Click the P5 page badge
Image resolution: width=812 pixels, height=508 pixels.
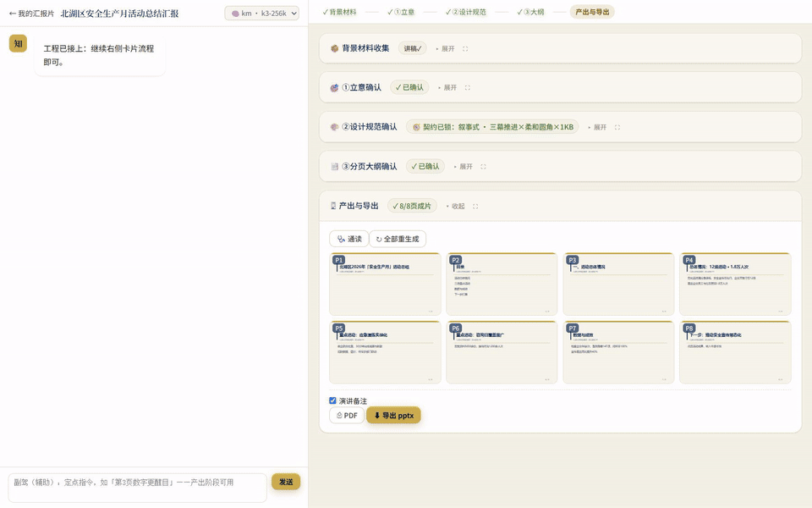338,328
